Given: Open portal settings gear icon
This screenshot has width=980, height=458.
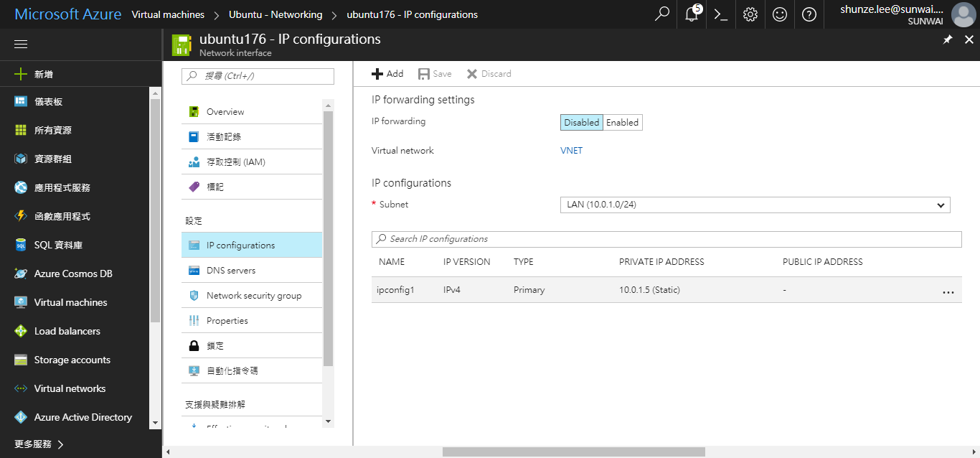Looking at the screenshot, I should [750, 14].
